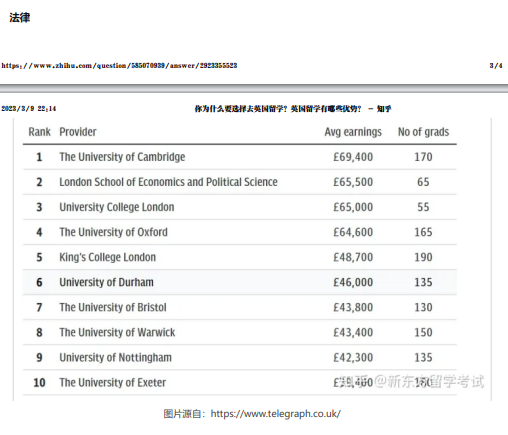Click rank number 1 for Cambridge

coord(39,157)
